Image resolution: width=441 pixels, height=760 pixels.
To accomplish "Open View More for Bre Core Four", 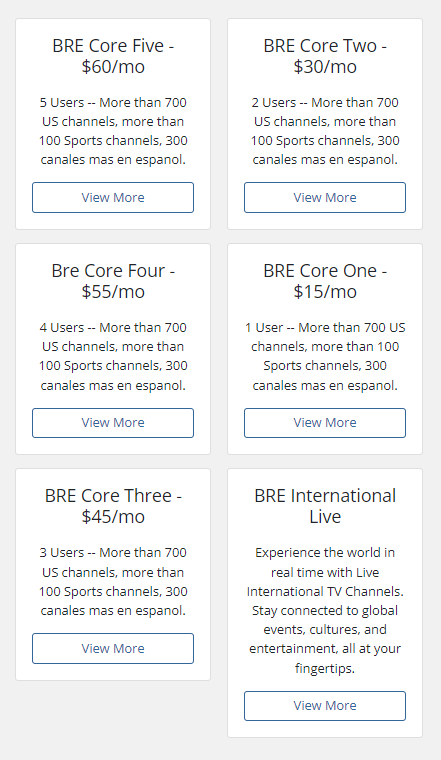I will pos(113,423).
